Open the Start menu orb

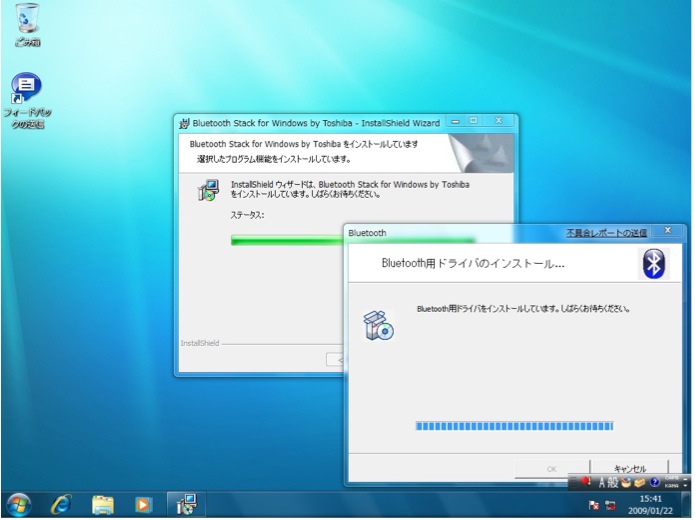19,504
